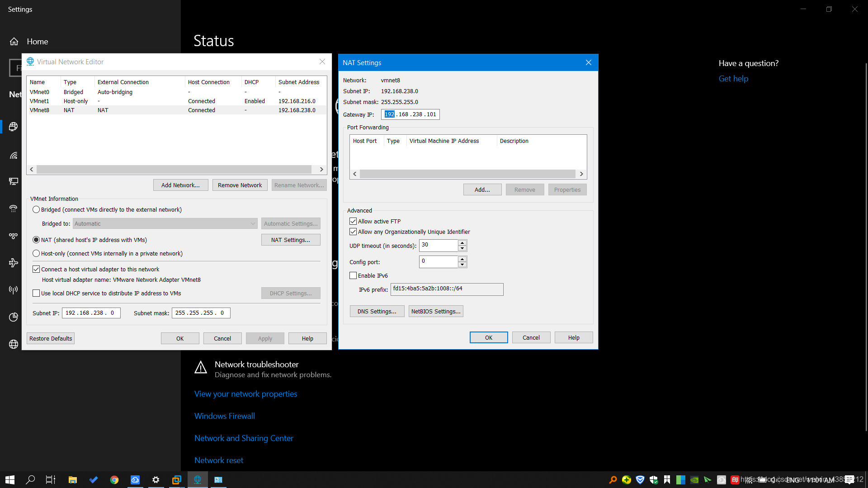Open the Windows Start menu
The width and height of the screenshot is (868, 488).
point(10,480)
